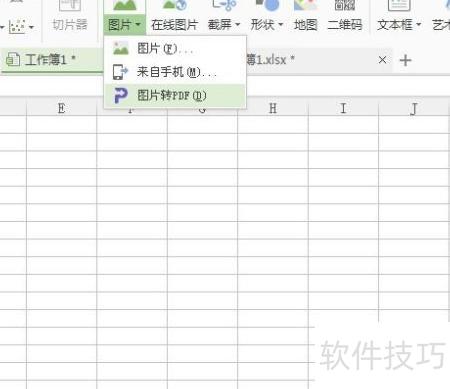Click the 工作簿1 tab spreadsheet icon
The width and height of the screenshot is (450, 389).
13,60
